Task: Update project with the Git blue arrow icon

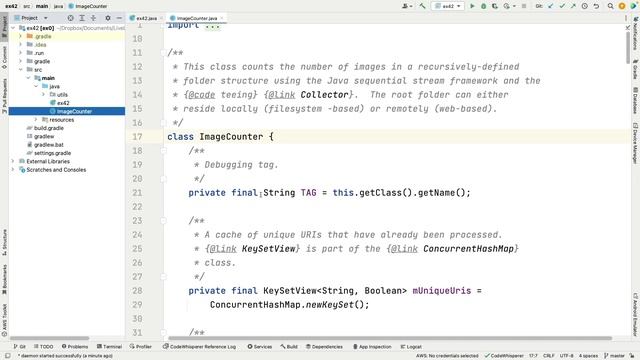Action: click(551, 6)
